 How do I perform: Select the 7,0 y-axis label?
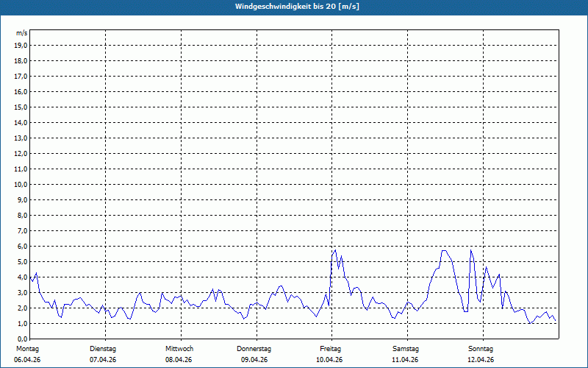click(22, 230)
